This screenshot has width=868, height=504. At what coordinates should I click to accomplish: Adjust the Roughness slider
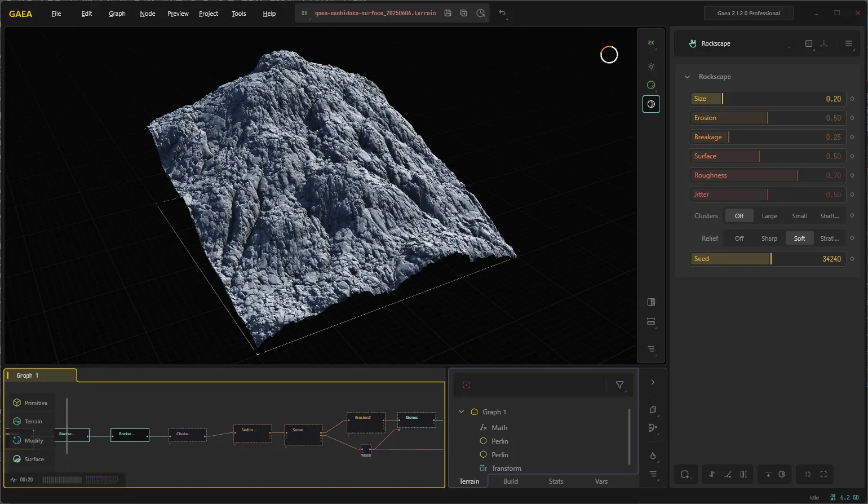pos(767,175)
